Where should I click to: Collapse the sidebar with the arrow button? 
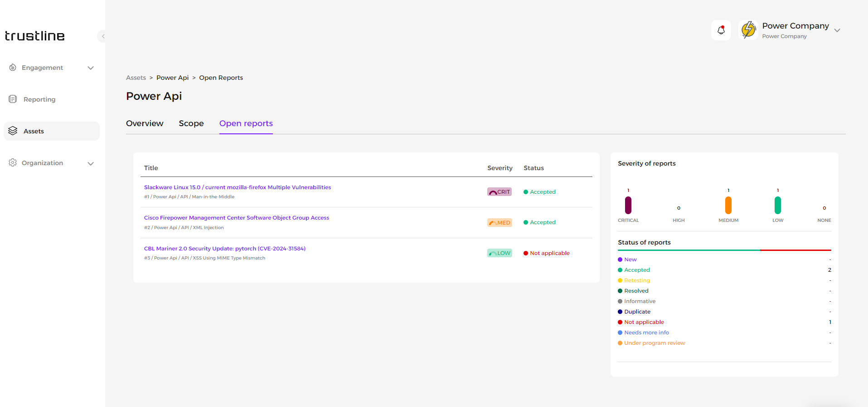pyautogui.click(x=103, y=36)
